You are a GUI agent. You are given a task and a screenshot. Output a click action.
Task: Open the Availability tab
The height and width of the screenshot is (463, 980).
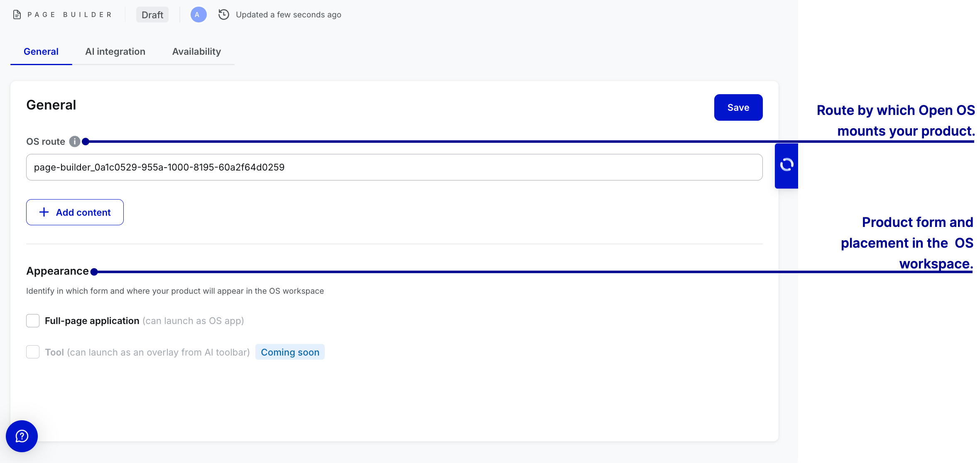(196, 51)
